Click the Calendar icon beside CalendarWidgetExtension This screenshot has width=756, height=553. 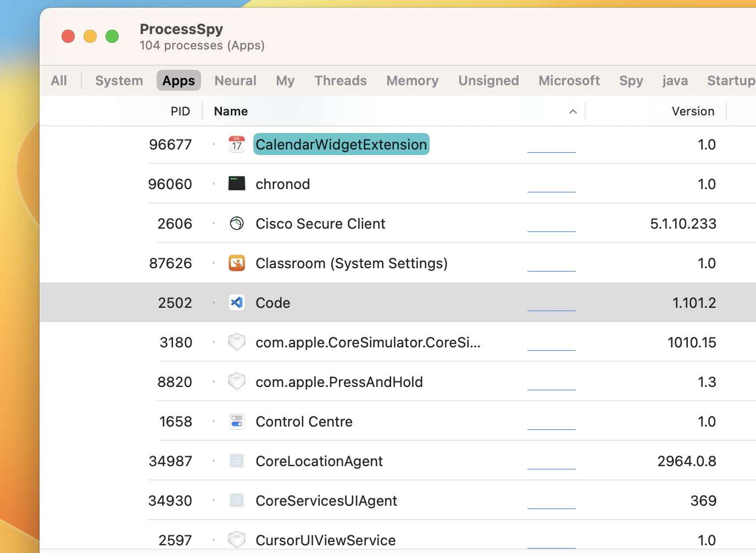pos(236,144)
